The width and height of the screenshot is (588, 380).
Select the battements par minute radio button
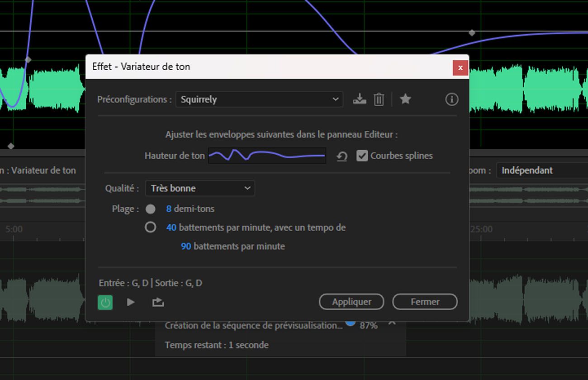tap(151, 227)
